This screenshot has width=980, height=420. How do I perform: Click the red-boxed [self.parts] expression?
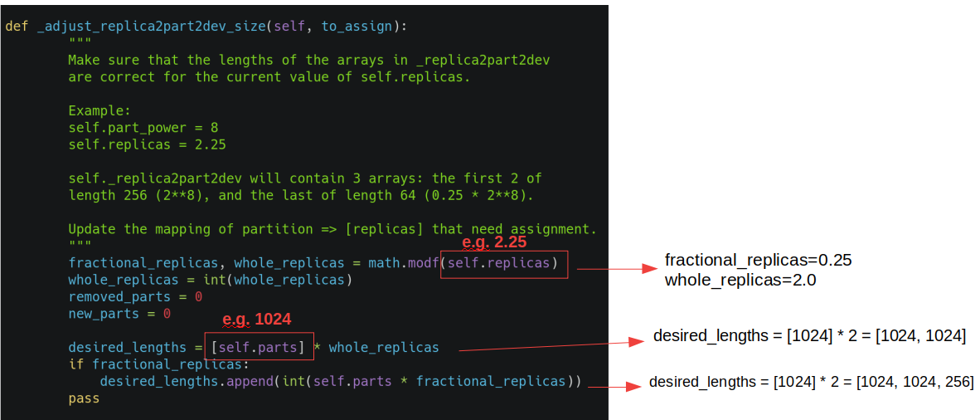(258, 347)
